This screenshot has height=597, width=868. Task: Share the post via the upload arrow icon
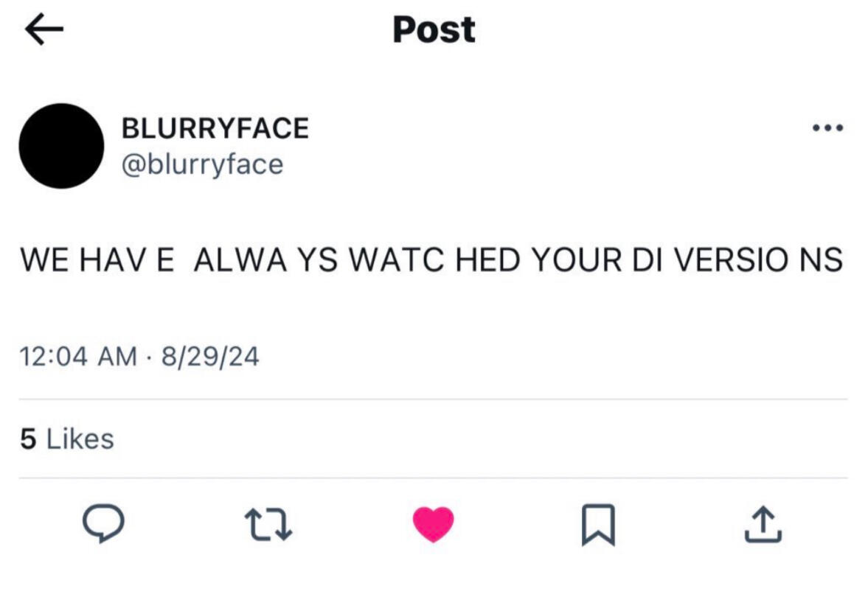pyautogui.click(x=763, y=524)
